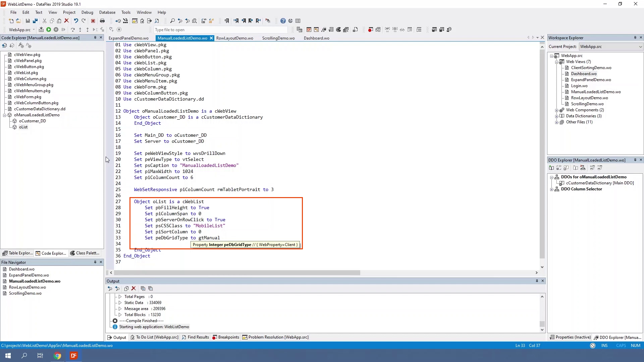Toggle auto-hide pin on Output panel
Viewport: 644px width, 362px height.
tap(537, 281)
